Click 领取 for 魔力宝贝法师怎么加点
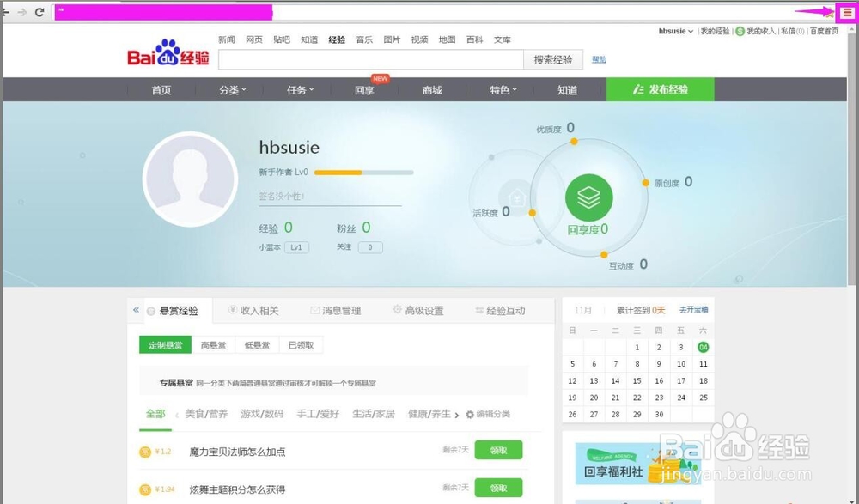 click(x=498, y=450)
